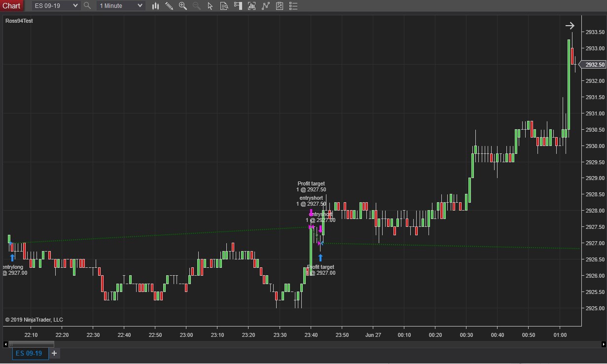Click the scrollbar right arrow
The image size is (607, 364).
coord(604,344)
